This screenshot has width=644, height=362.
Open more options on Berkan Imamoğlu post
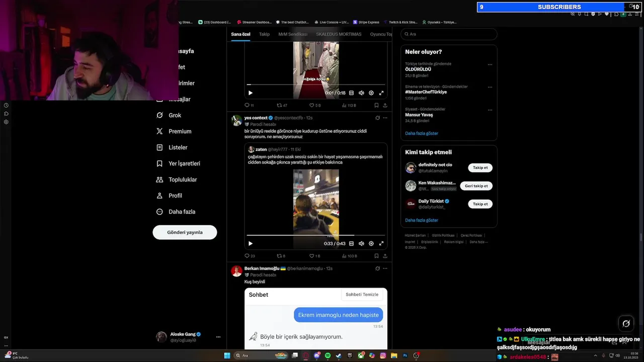click(385, 268)
